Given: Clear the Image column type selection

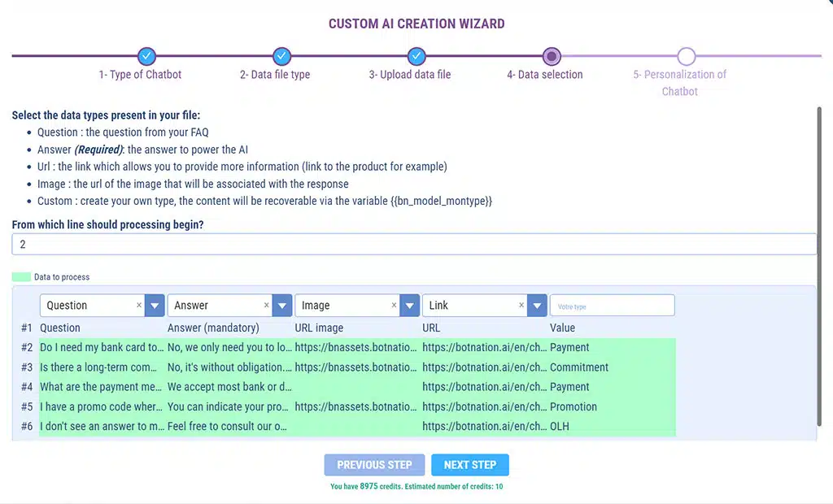Looking at the screenshot, I should [395, 306].
